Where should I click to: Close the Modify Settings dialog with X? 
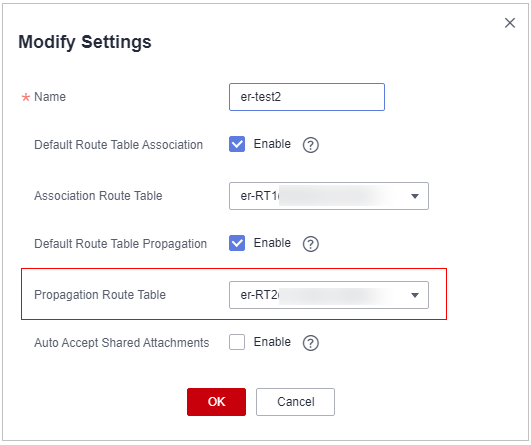(x=510, y=23)
